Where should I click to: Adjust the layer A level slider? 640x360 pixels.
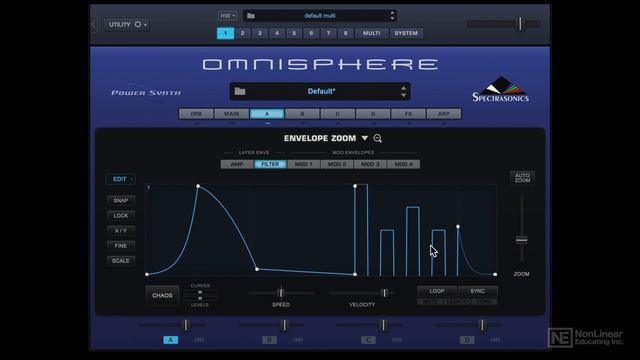click(185, 325)
